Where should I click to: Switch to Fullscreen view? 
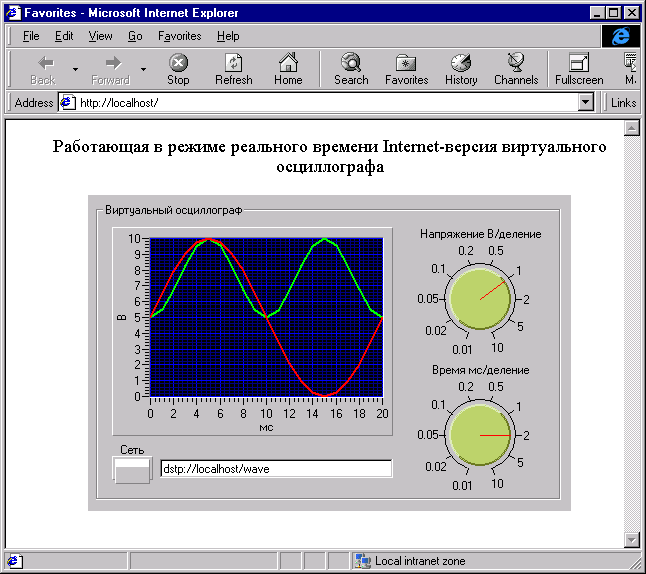pos(579,63)
